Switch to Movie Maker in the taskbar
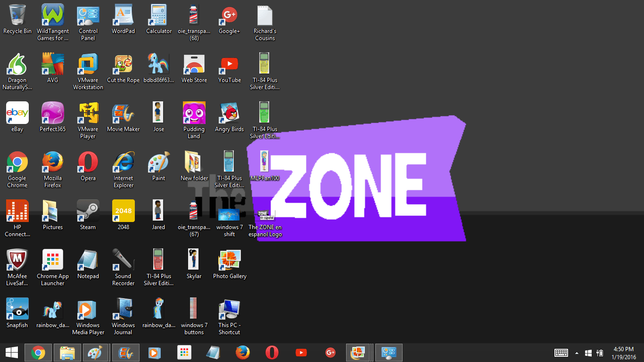 click(125, 353)
